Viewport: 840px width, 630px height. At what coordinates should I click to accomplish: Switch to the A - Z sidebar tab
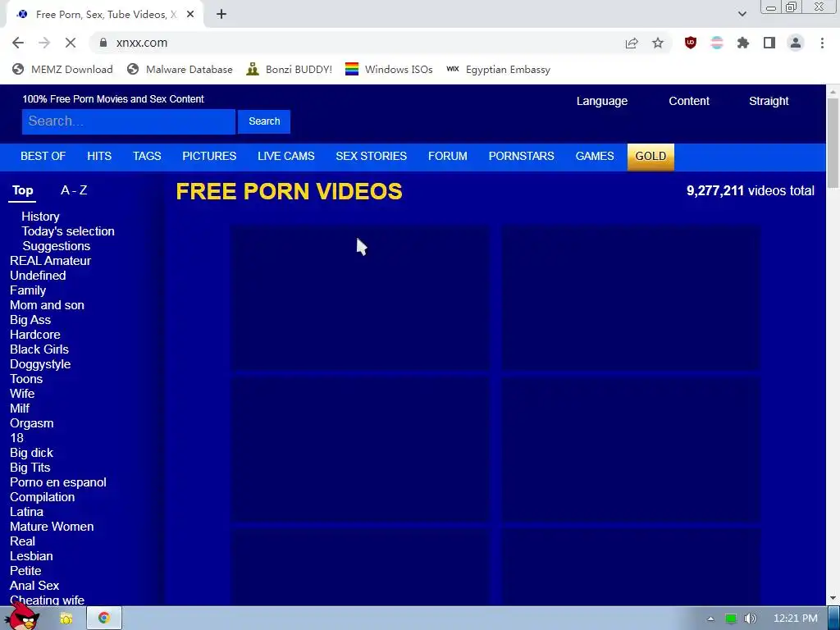[74, 190]
